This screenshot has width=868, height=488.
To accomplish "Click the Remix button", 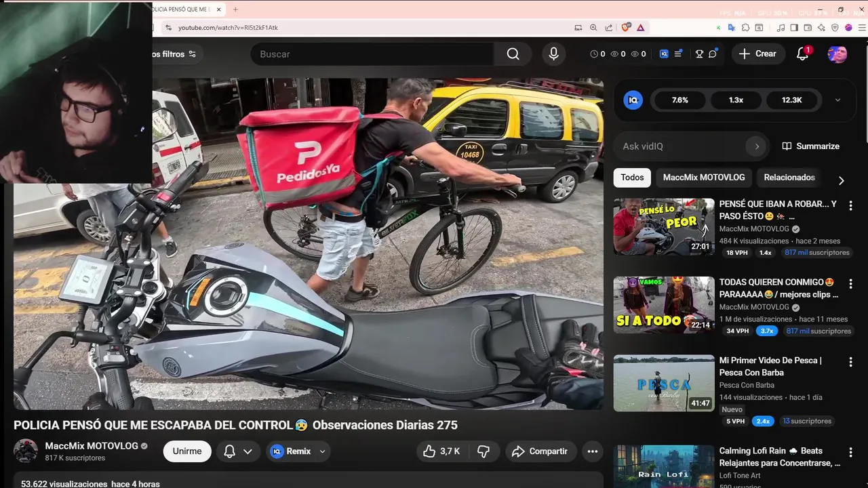I will click(x=298, y=451).
